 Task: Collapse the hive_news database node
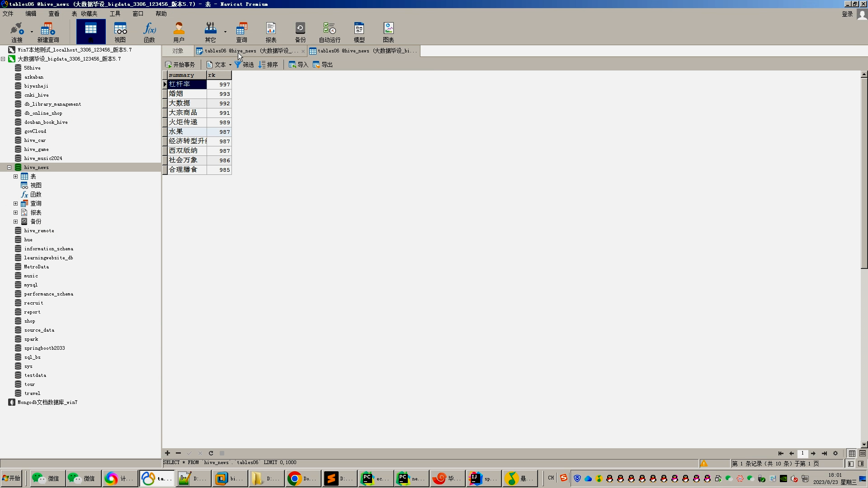[x=9, y=168]
